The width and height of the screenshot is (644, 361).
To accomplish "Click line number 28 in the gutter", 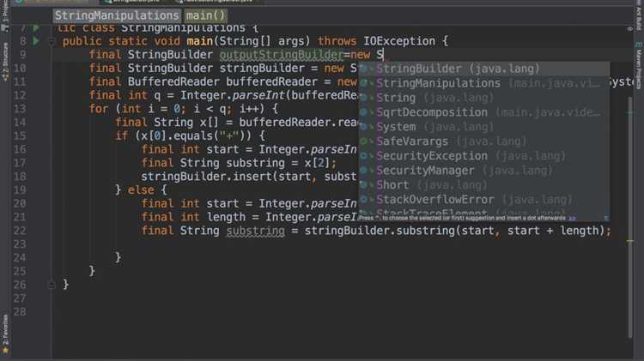I will coord(19,312).
